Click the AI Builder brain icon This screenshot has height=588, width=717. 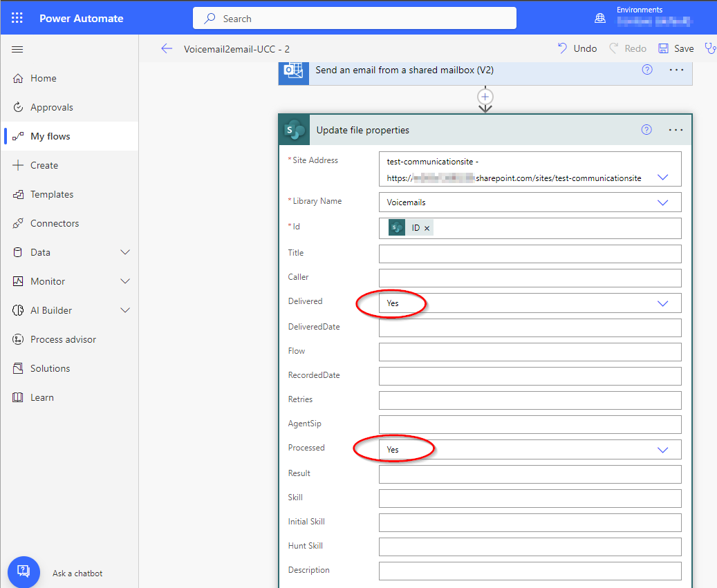(x=18, y=310)
